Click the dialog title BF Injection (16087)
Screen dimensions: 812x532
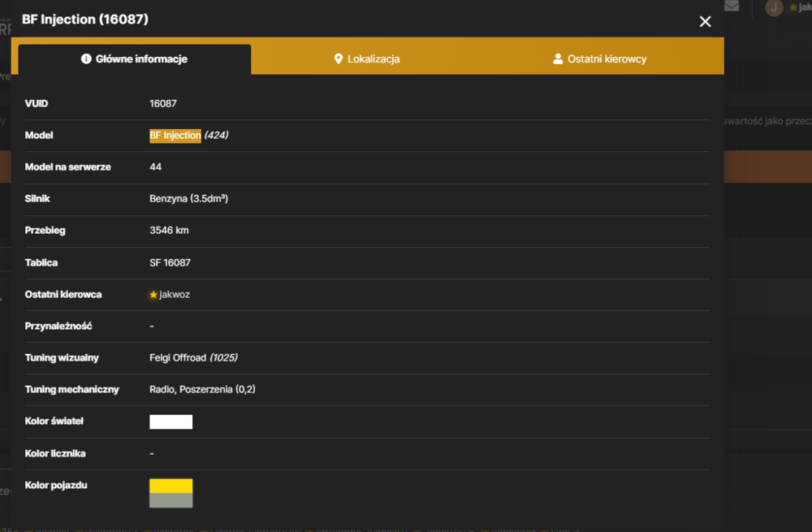coord(85,19)
